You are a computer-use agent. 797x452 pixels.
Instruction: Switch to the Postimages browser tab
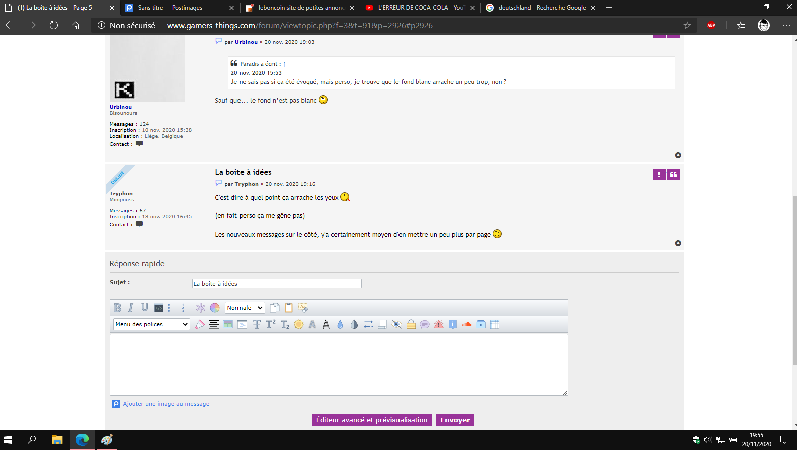(179, 8)
